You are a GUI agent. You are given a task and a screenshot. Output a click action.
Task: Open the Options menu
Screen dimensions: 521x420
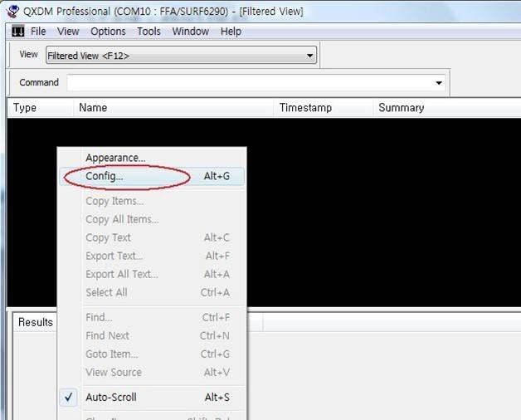click(108, 32)
